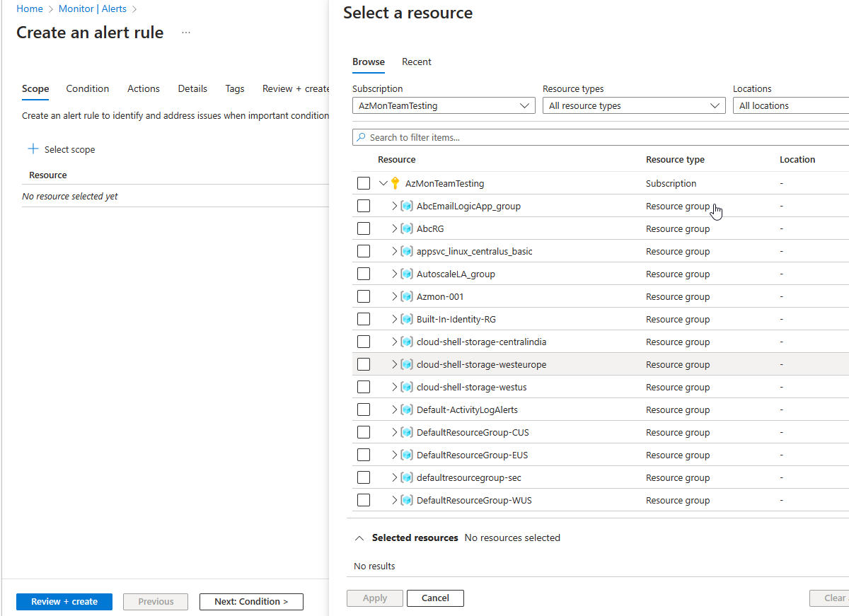Click the Default-ActivityLogAlerts resource group icon
The width and height of the screenshot is (849, 616).
pos(407,409)
